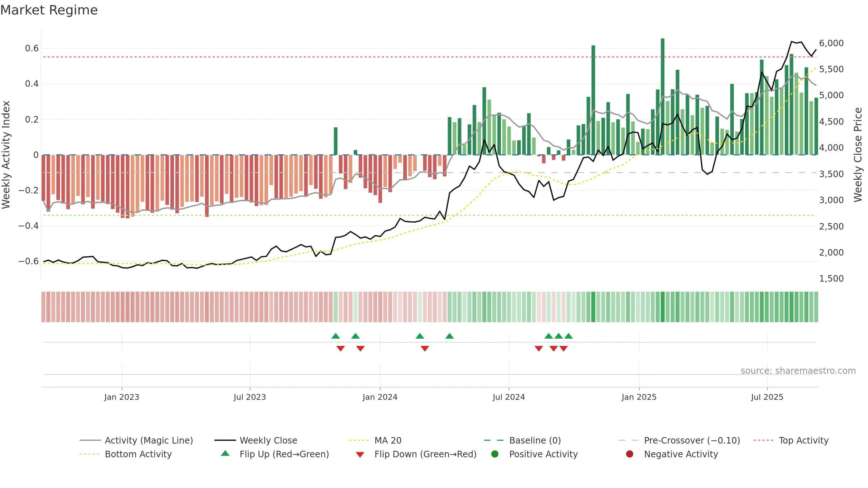This screenshot has width=868, height=488.
Task: Click the Positive Activity green circle icon
Action: [x=495, y=454]
